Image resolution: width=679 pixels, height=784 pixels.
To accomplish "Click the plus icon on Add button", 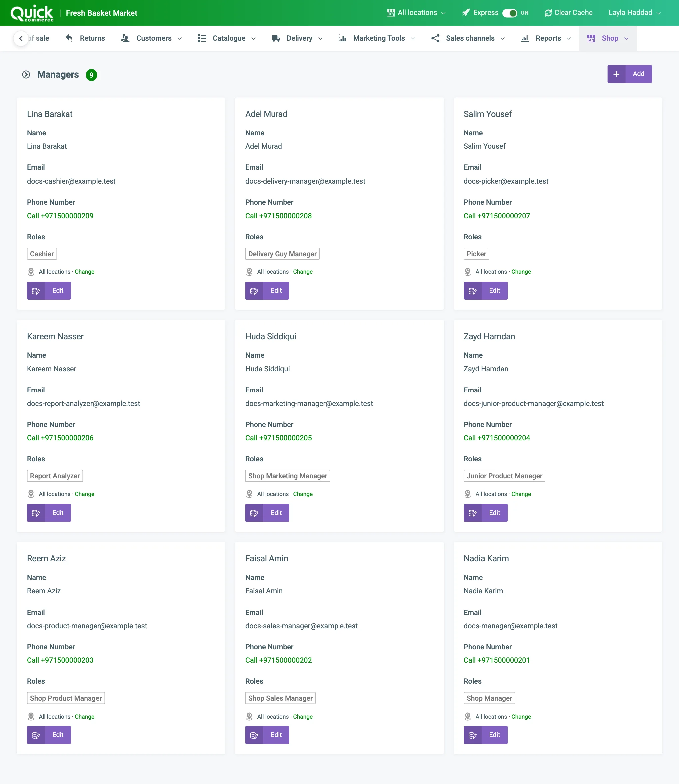I will coord(616,74).
